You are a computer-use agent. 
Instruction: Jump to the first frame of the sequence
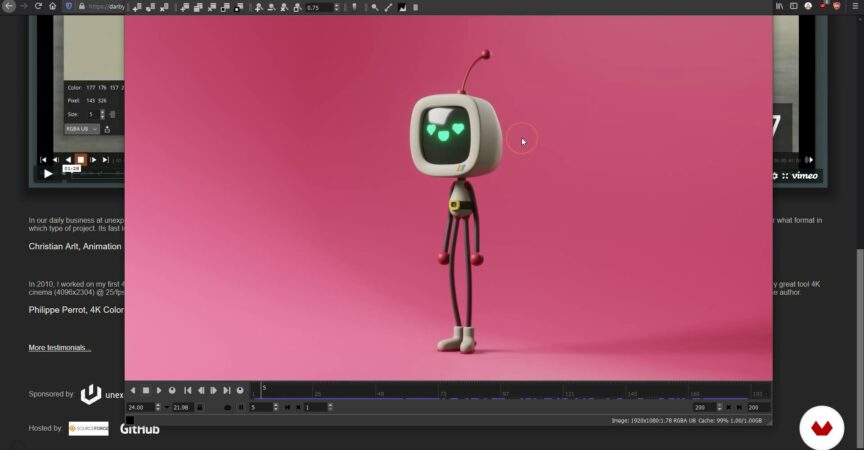tap(187, 390)
